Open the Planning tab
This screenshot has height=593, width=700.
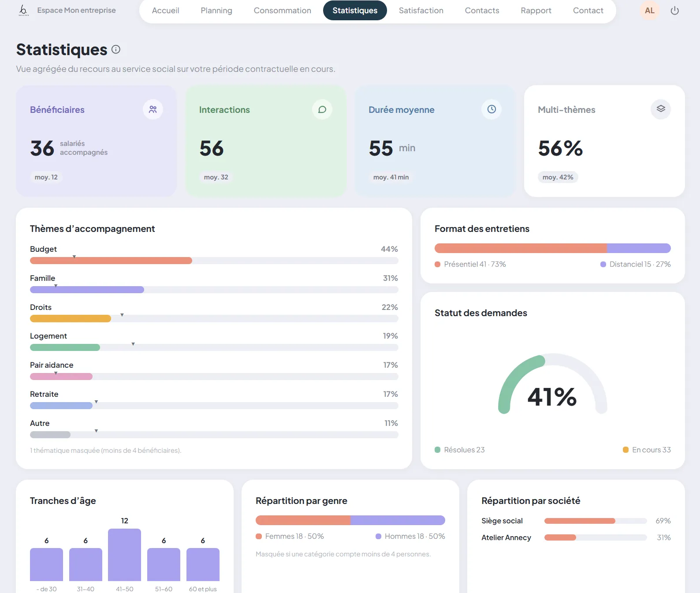point(216,11)
